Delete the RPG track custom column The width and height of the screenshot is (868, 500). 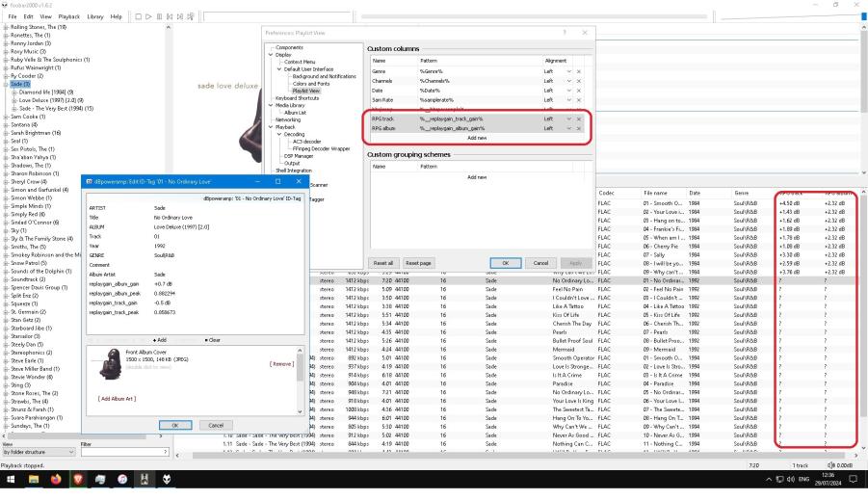pyautogui.click(x=579, y=118)
